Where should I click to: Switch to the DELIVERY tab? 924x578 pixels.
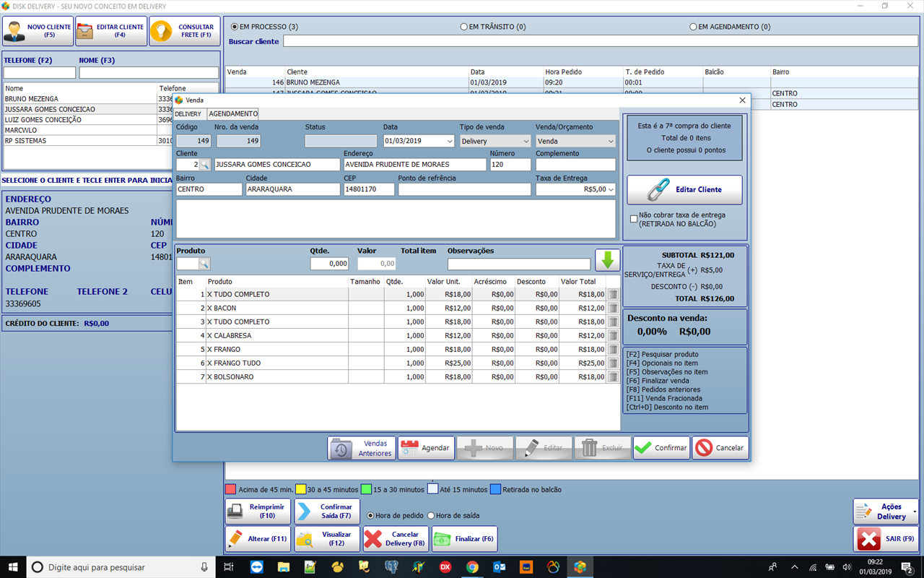(188, 114)
